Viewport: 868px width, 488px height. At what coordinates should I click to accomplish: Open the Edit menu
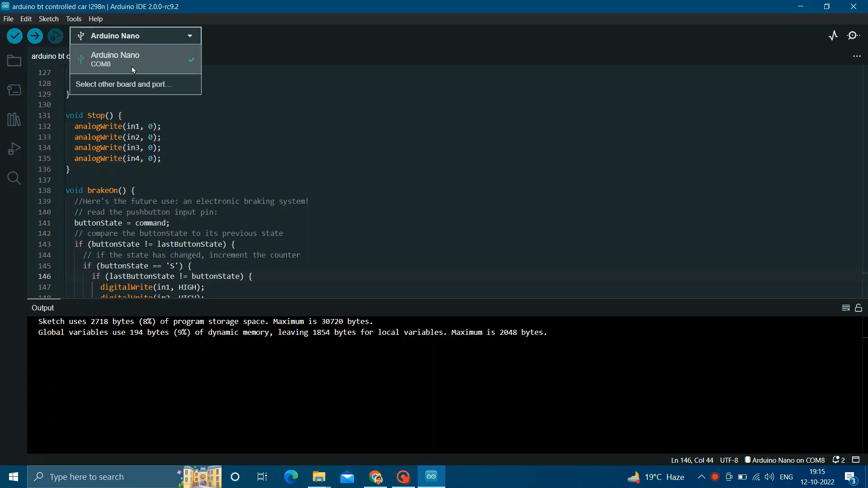(x=26, y=19)
